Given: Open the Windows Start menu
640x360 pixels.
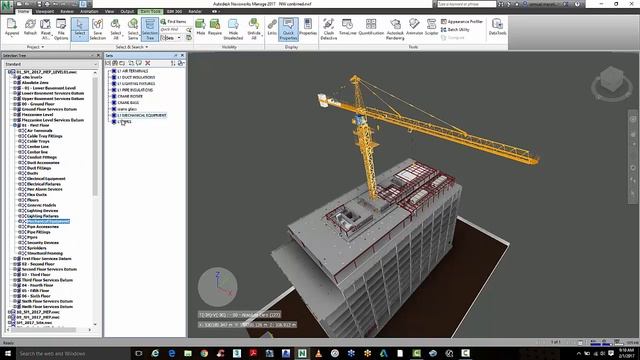Looking at the screenshot, I should pos(7,353).
